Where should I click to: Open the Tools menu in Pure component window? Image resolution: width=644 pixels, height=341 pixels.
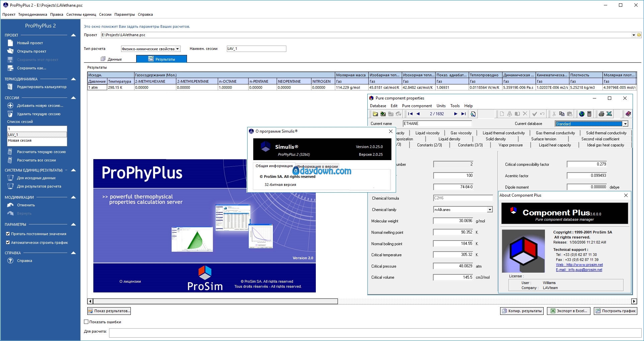coord(455,106)
